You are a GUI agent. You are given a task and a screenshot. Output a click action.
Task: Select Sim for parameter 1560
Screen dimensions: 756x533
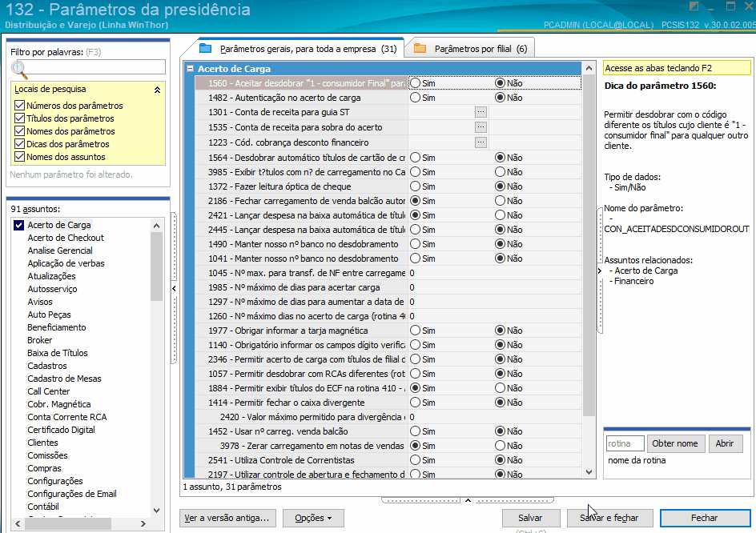tap(415, 83)
